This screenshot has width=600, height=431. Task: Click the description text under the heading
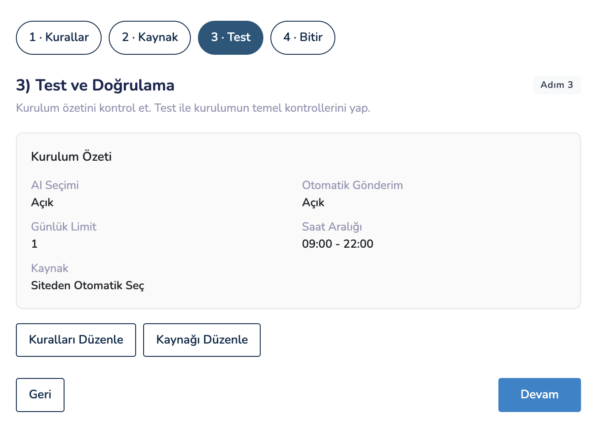pos(193,108)
